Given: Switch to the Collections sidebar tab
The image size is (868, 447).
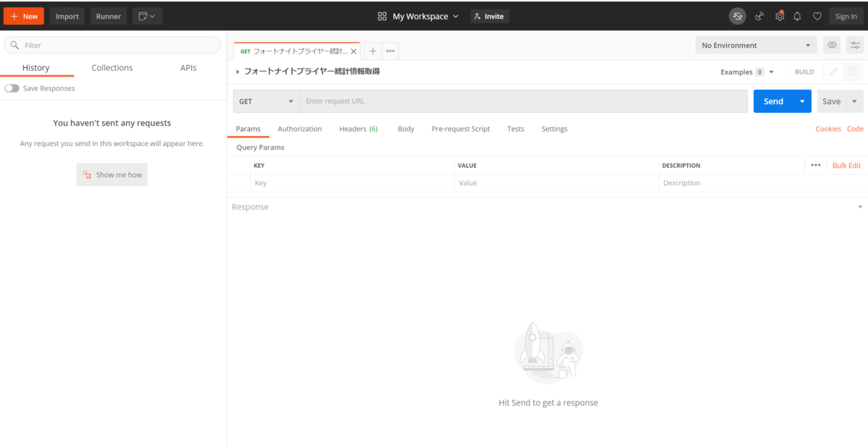Looking at the screenshot, I should tap(112, 68).
